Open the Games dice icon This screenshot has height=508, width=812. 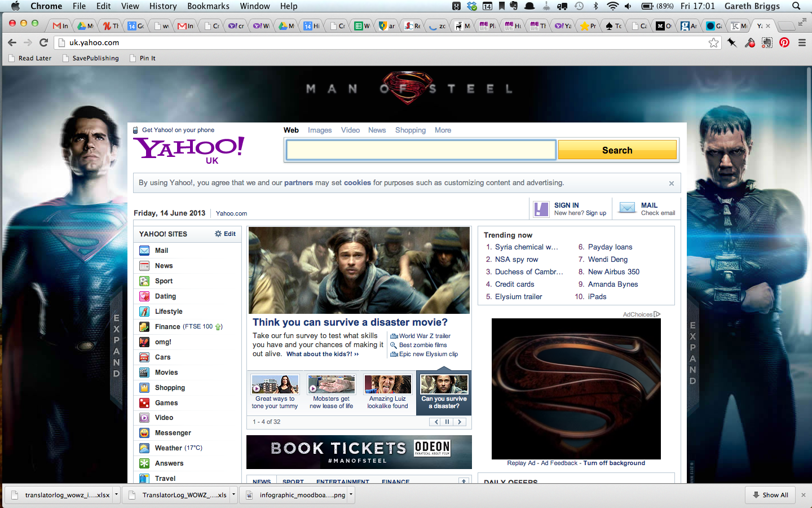coord(144,403)
